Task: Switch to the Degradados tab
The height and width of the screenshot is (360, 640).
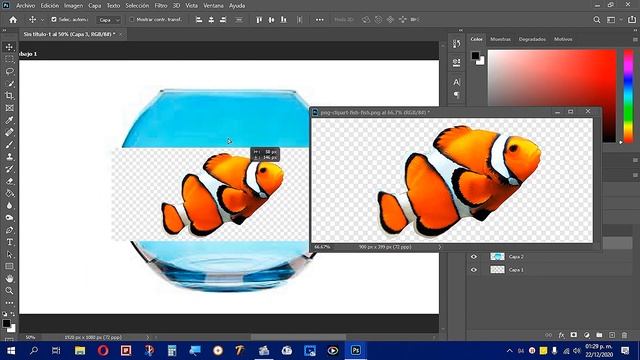Action: [x=532, y=39]
